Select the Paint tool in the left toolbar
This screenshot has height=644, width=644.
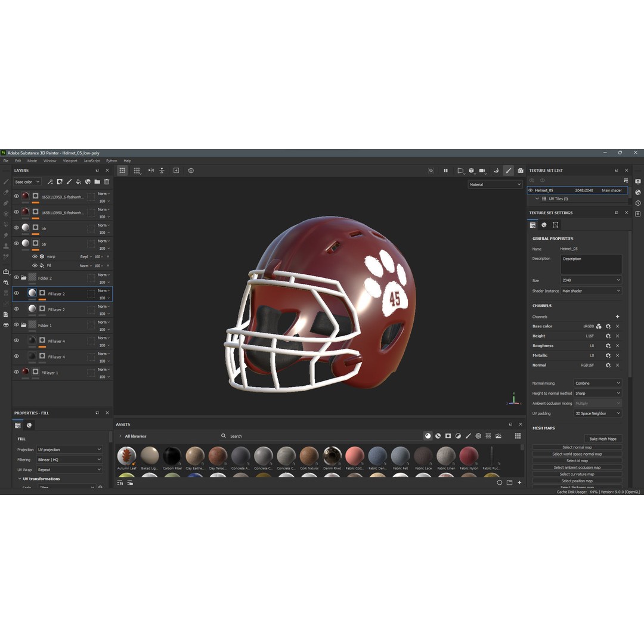point(7,182)
